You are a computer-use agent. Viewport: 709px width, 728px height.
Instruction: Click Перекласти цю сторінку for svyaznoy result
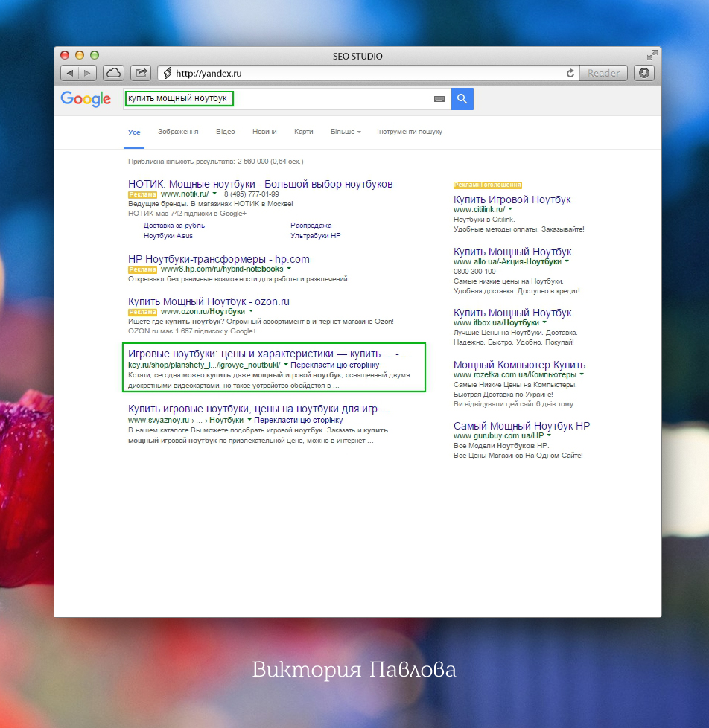click(299, 420)
